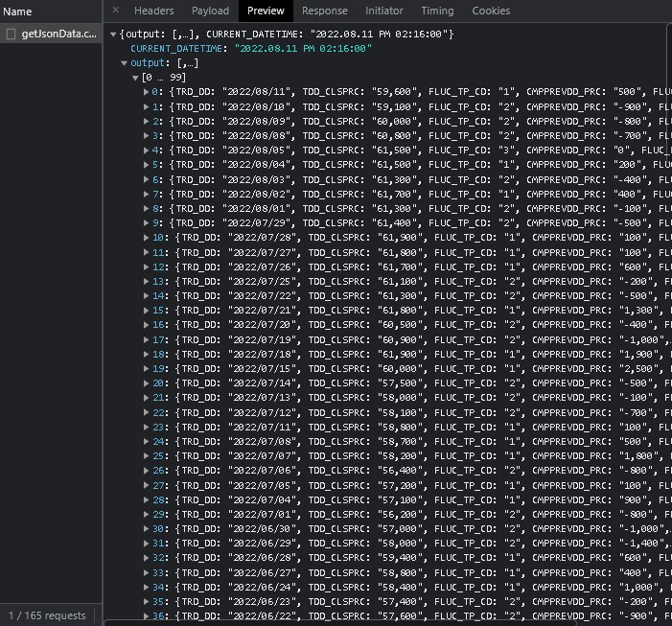Collapse the output array node

pos(124,63)
